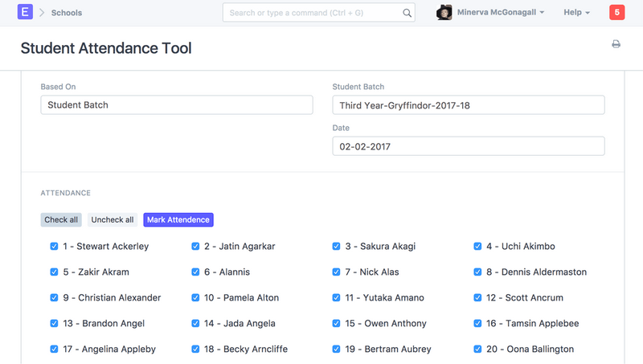Screen dimensions: 643x364
Task: Uncheck 20 - Oona Ballington attendance
Action: point(478,350)
